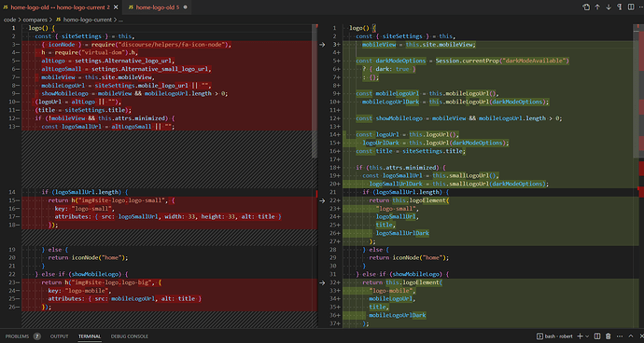
Task: Open the DEBUG CONSOLE panel tab
Action: (130, 336)
